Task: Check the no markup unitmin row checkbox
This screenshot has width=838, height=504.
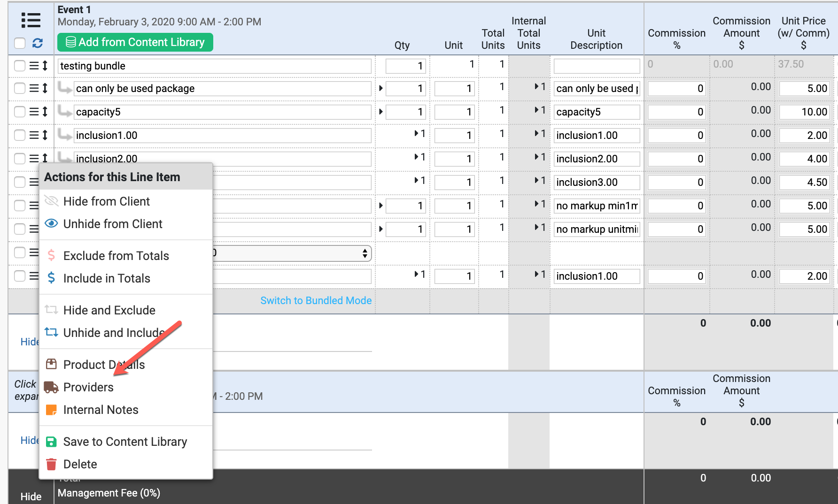Action: point(20,229)
